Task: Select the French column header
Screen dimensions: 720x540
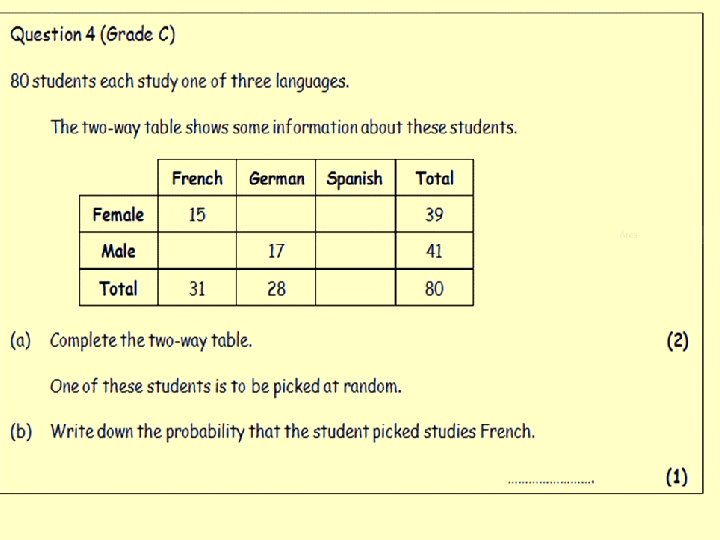Action: (197, 178)
